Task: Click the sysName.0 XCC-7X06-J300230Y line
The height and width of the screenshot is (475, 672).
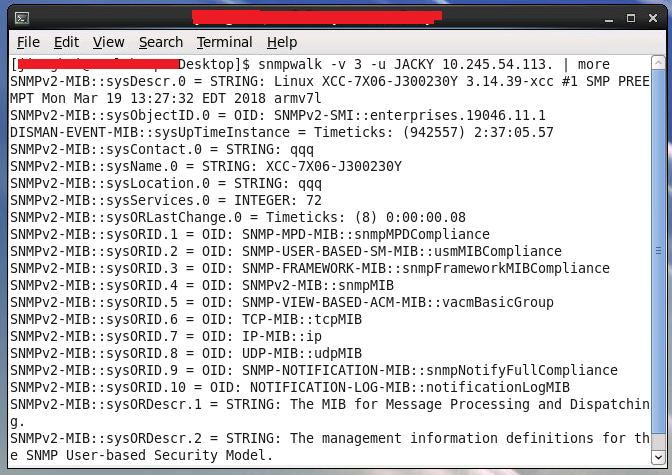Action: (x=206, y=166)
